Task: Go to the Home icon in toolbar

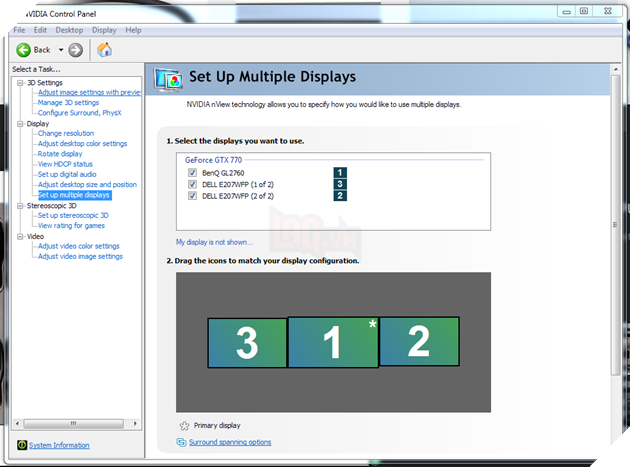Action: [x=104, y=50]
